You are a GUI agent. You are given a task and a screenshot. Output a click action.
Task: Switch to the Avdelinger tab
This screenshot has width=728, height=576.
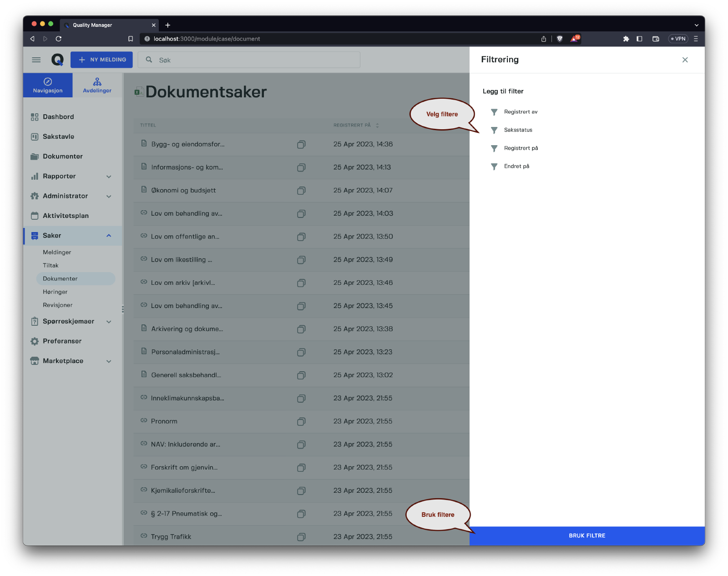pyautogui.click(x=97, y=85)
